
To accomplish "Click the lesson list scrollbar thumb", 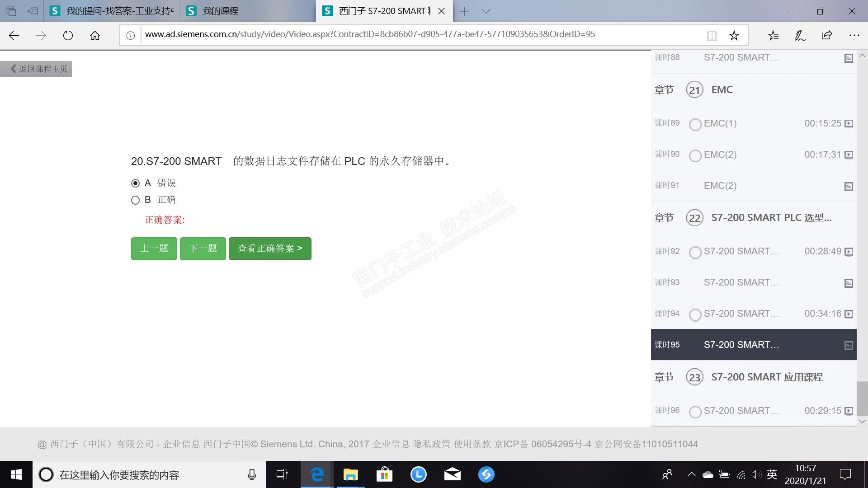I will coord(862,398).
